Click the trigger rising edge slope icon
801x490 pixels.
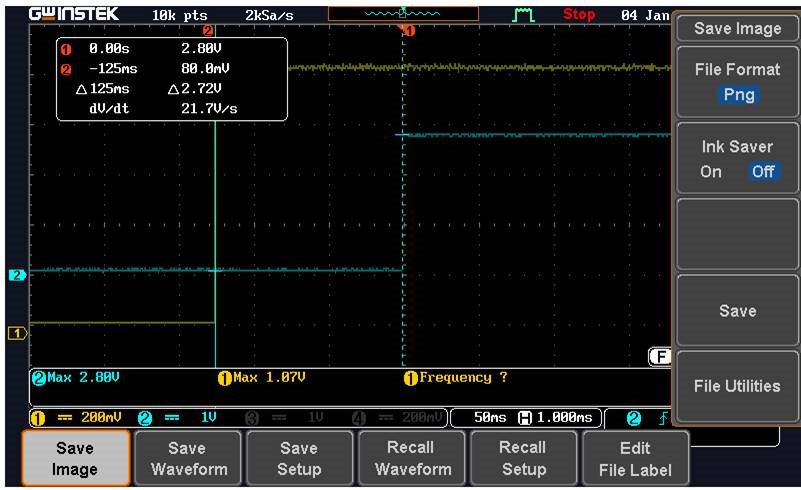[x=663, y=418]
